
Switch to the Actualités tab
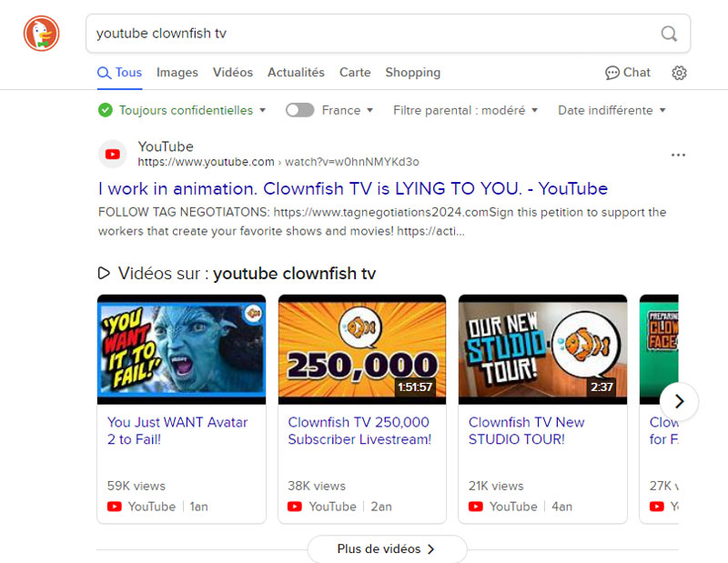point(296,73)
